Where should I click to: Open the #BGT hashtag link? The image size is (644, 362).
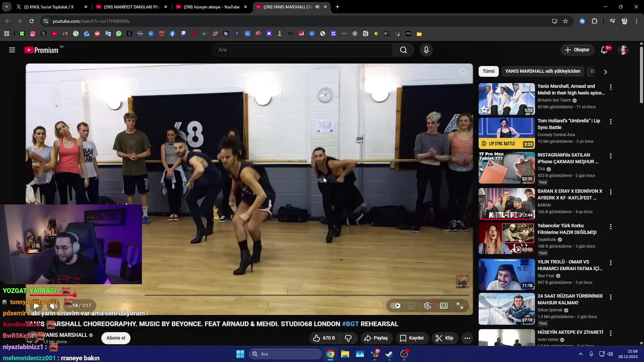(350, 324)
